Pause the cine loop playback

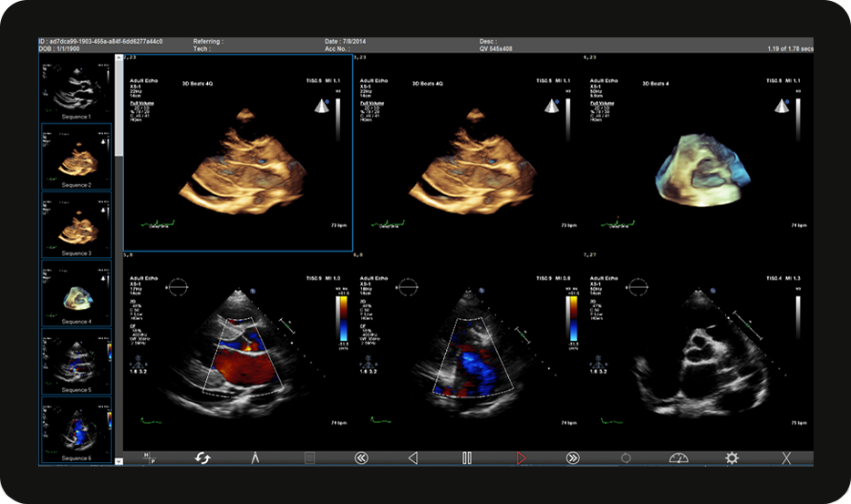coord(467,458)
